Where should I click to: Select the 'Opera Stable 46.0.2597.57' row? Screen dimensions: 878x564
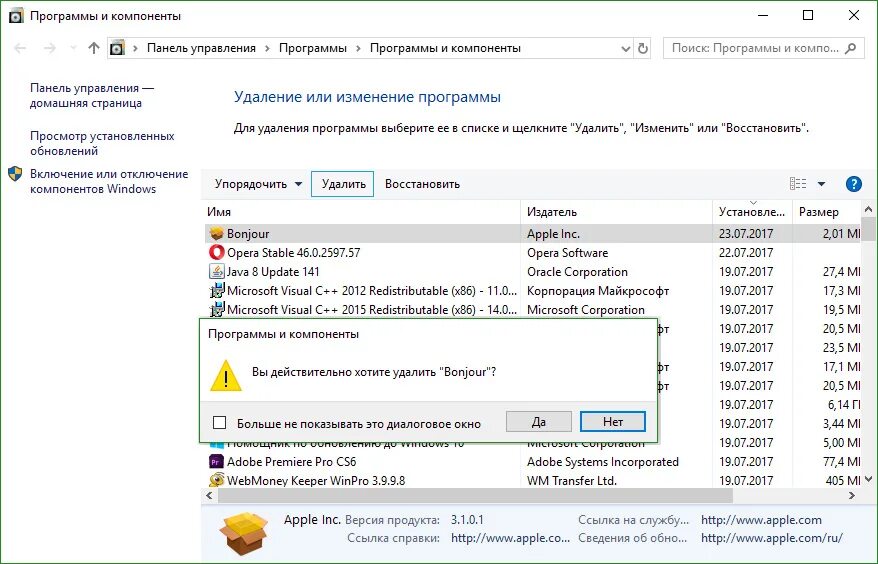click(x=532, y=253)
